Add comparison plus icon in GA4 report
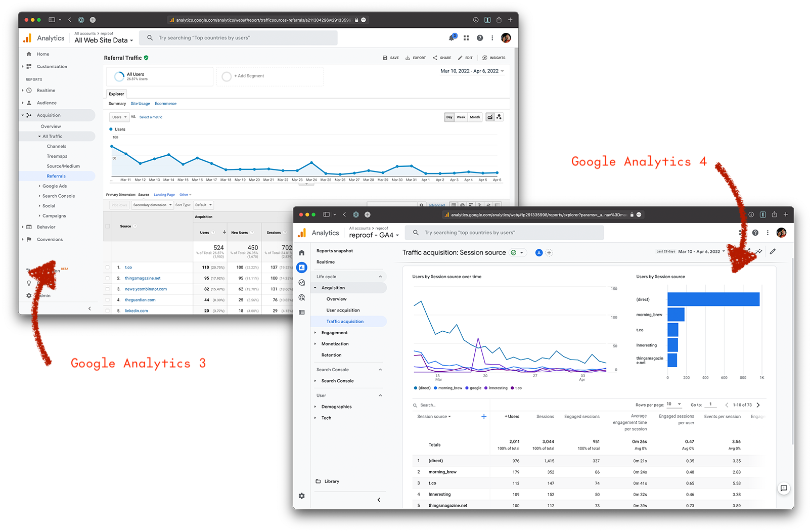810x532 pixels. coord(549,252)
